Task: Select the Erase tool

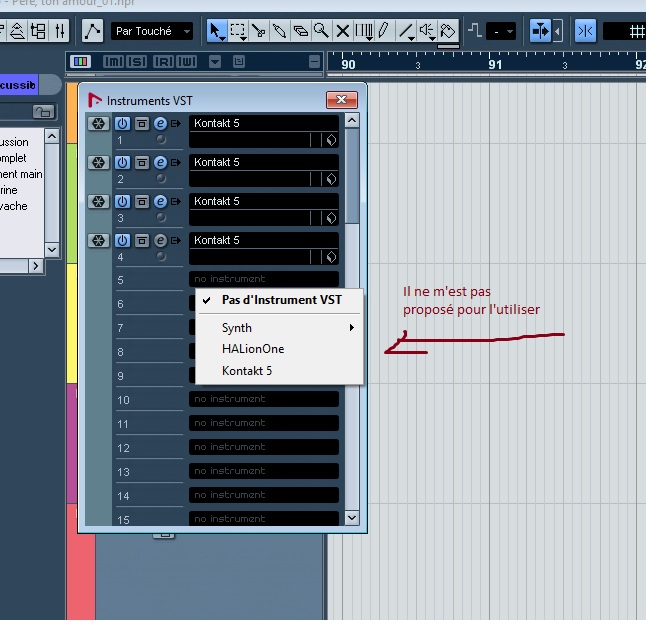Action: (x=300, y=31)
